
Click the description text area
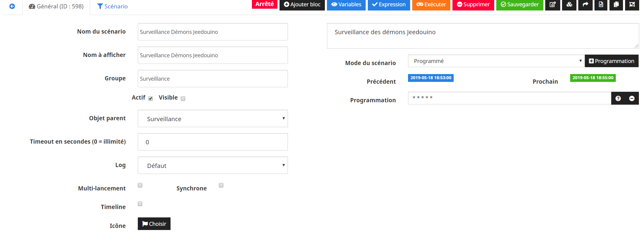[x=483, y=36]
